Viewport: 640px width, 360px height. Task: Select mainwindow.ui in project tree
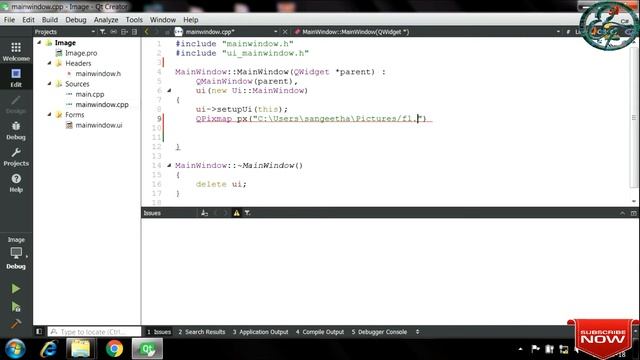point(98,125)
